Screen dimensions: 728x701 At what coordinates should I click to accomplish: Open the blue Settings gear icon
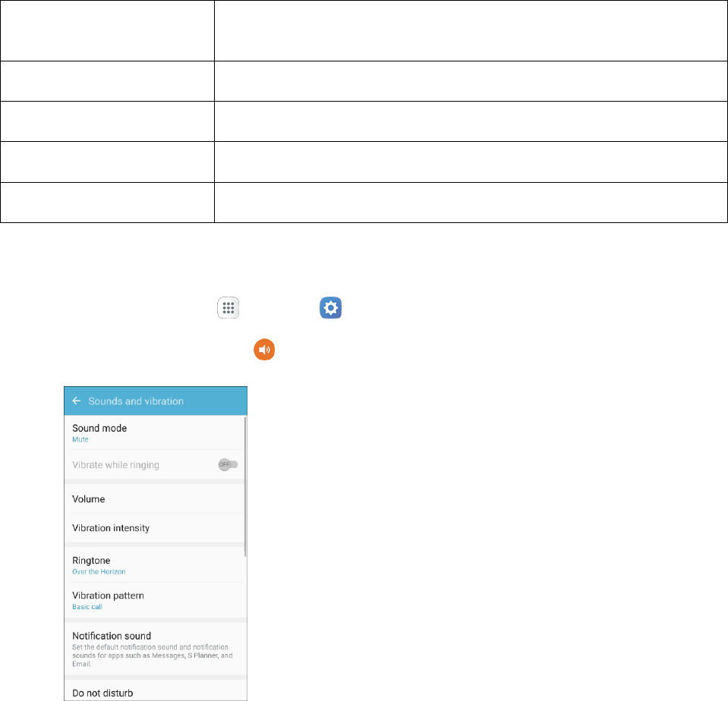coord(330,307)
